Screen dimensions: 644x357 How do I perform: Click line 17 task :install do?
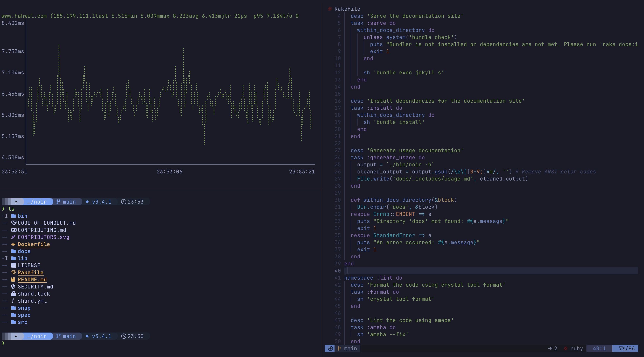pos(376,108)
